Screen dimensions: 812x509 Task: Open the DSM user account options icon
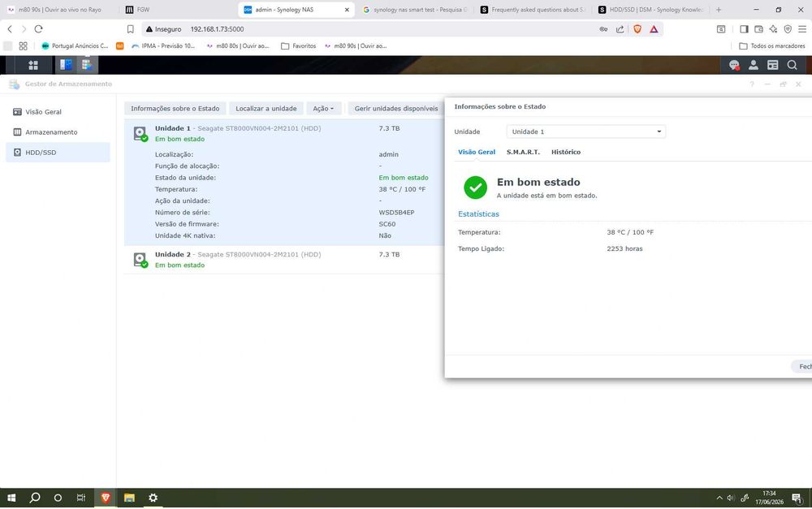(x=753, y=65)
